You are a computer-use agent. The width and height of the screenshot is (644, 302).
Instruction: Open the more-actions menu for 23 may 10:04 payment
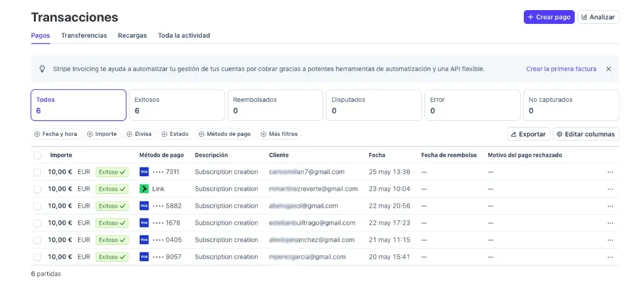610,189
